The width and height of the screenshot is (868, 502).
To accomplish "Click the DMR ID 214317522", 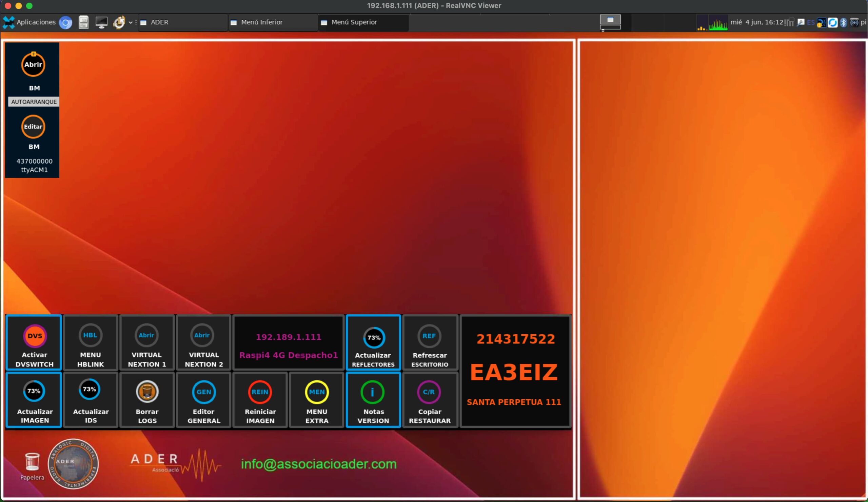I will [515, 339].
